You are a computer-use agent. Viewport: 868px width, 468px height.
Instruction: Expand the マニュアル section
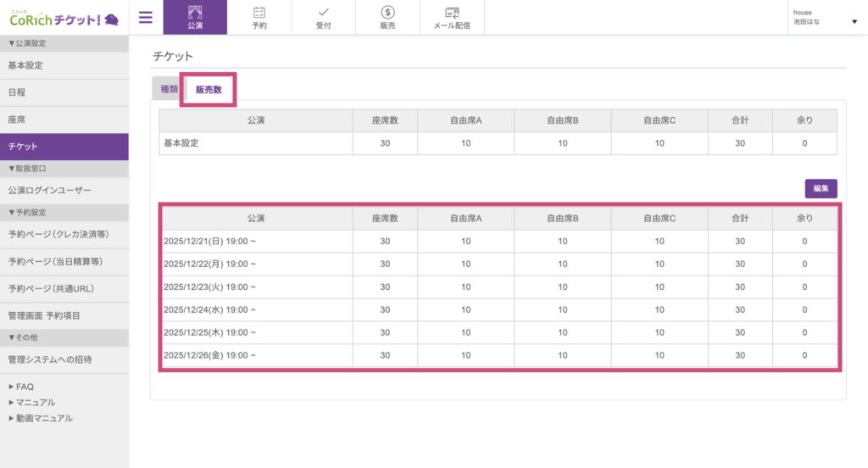[x=32, y=402]
